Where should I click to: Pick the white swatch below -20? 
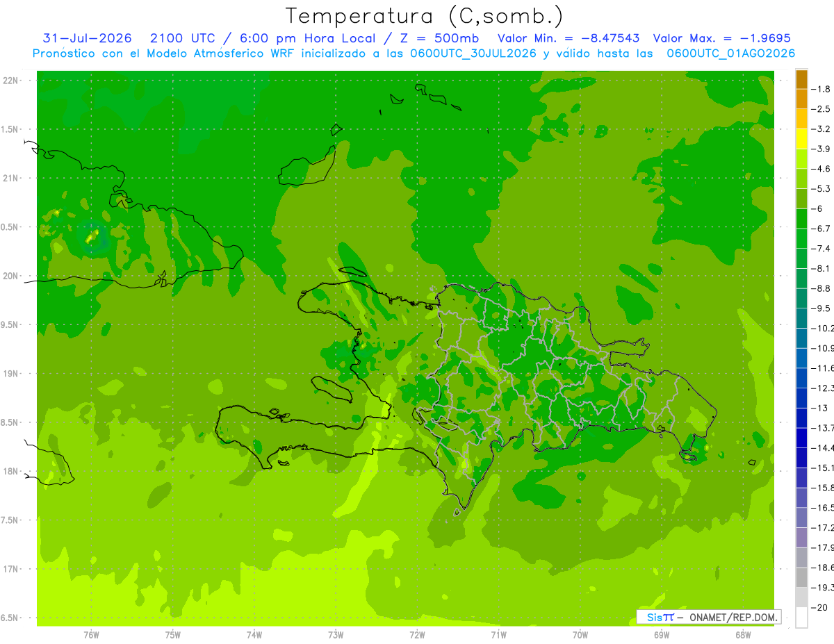tap(801, 618)
